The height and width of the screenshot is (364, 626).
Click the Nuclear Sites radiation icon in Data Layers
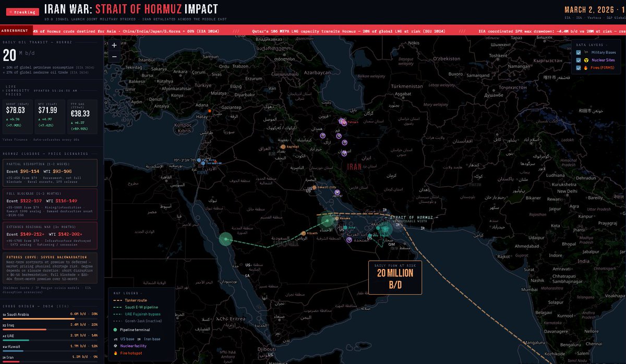point(585,60)
